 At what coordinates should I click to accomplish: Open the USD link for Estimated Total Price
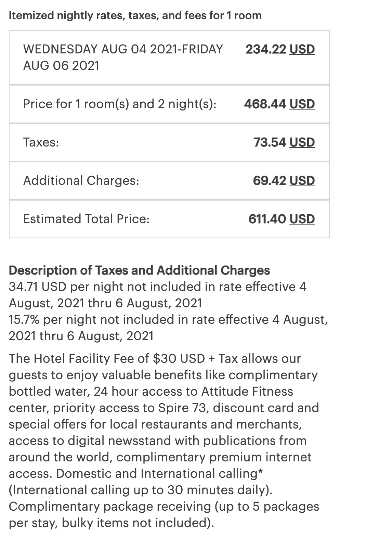pos(302,219)
